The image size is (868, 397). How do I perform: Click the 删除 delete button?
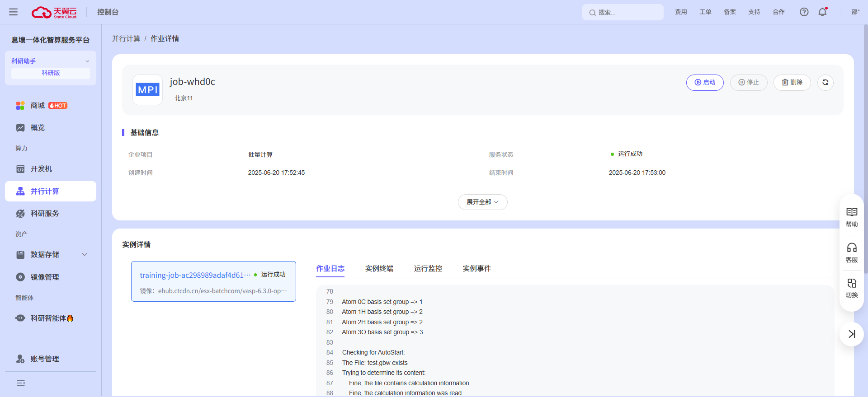pos(792,82)
